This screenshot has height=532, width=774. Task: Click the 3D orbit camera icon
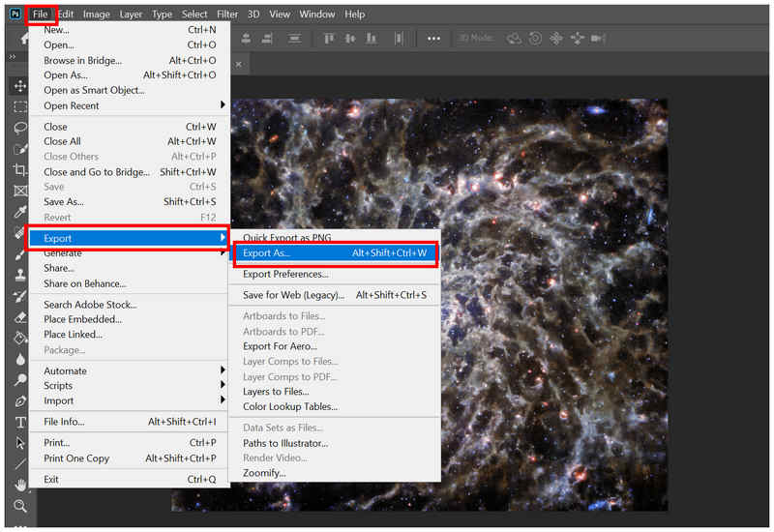click(514, 39)
